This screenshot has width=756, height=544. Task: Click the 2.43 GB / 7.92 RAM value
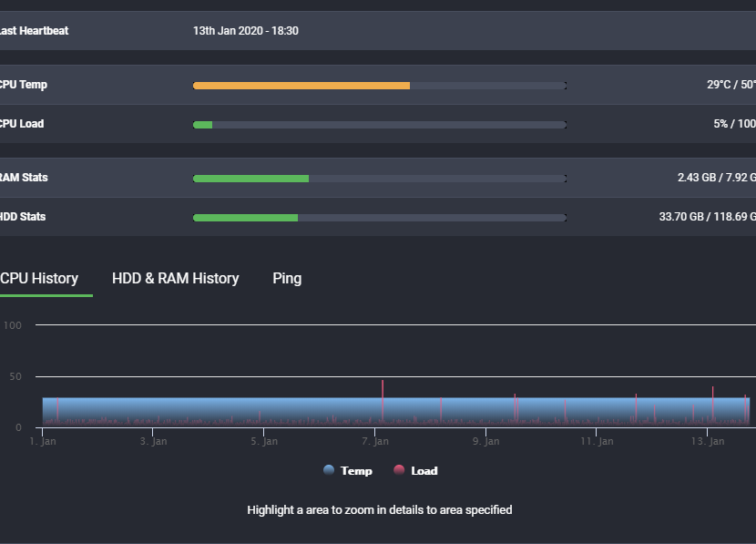717,178
